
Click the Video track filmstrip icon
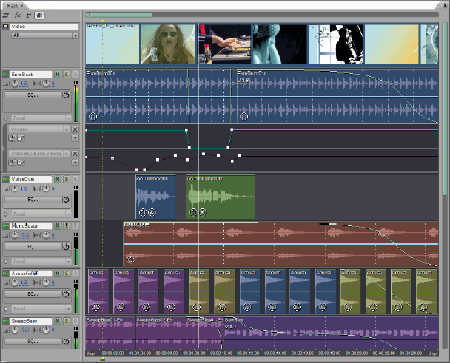tap(6, 26)
